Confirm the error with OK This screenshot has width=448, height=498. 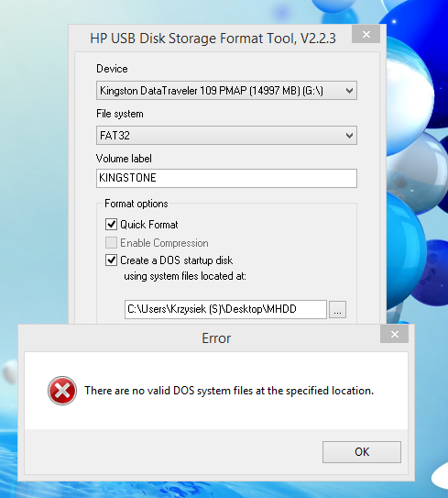tap(362, 452)
